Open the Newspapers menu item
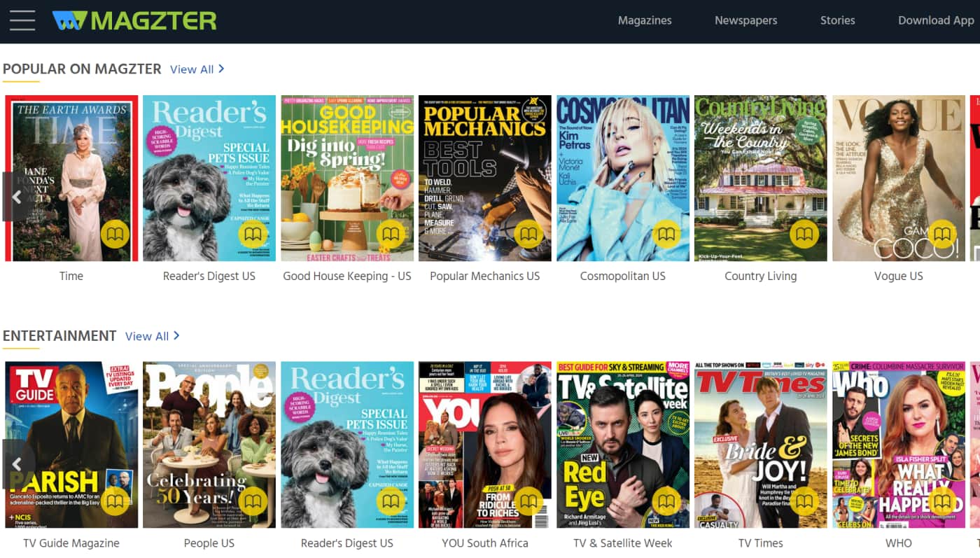Screen dimensions: 980x558 tap(745, 20)
